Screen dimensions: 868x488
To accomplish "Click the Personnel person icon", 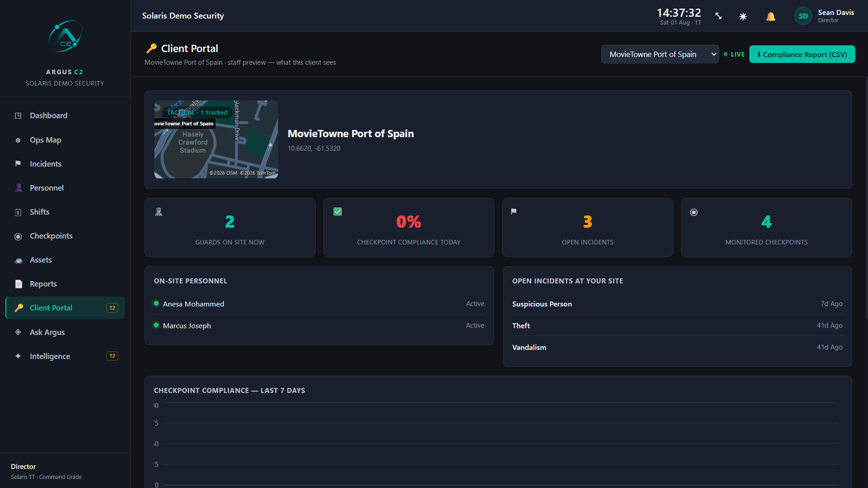I will point(18,188).
